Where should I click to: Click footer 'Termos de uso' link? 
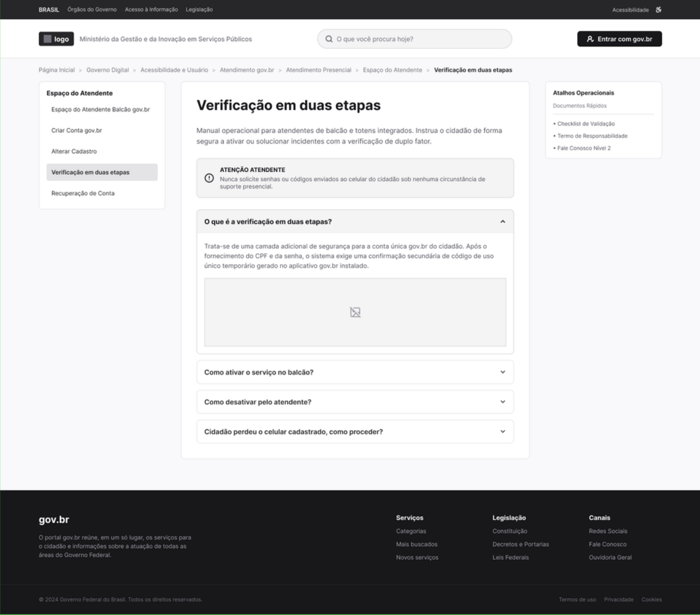point(577,599)
